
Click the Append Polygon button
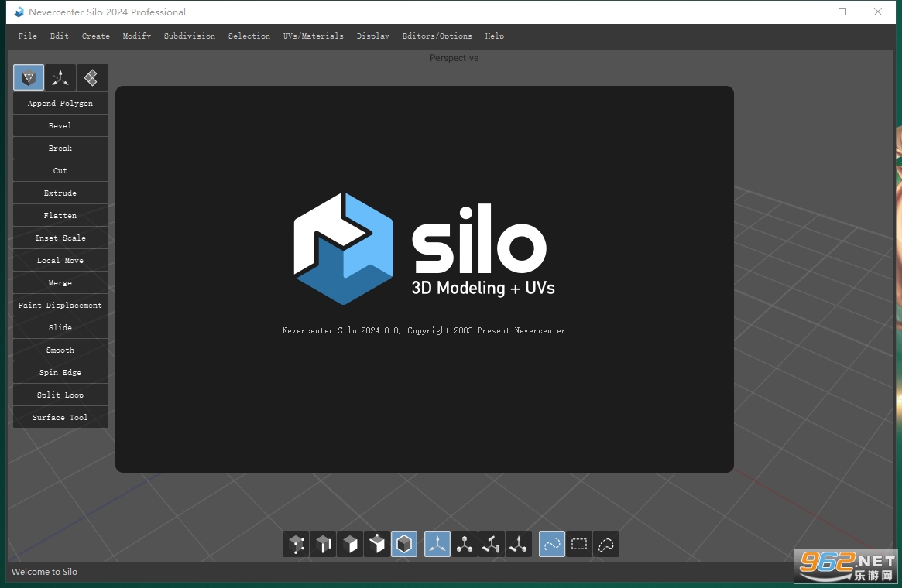click(60, 104)
